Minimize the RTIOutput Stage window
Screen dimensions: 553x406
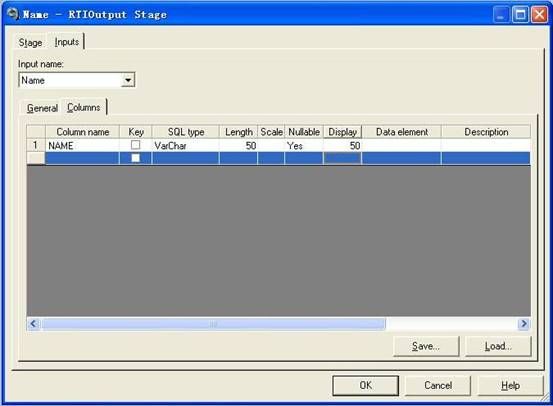click(x=501, y=14)
